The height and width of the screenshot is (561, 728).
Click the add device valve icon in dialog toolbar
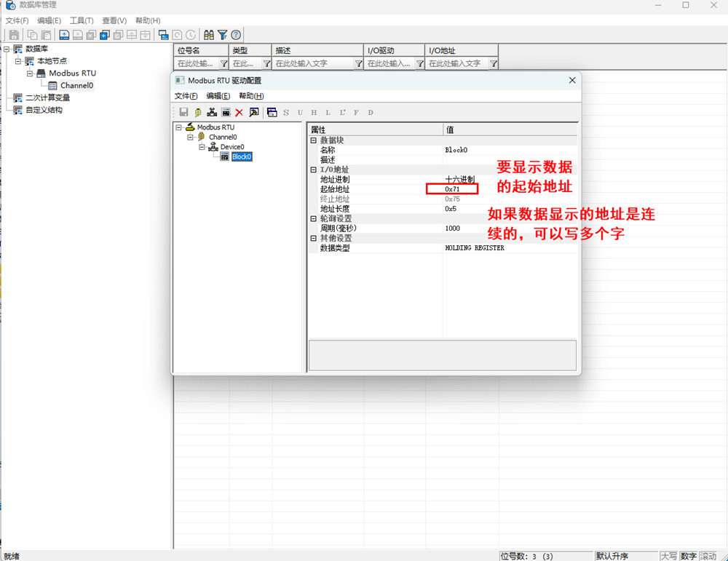(212, 112)
